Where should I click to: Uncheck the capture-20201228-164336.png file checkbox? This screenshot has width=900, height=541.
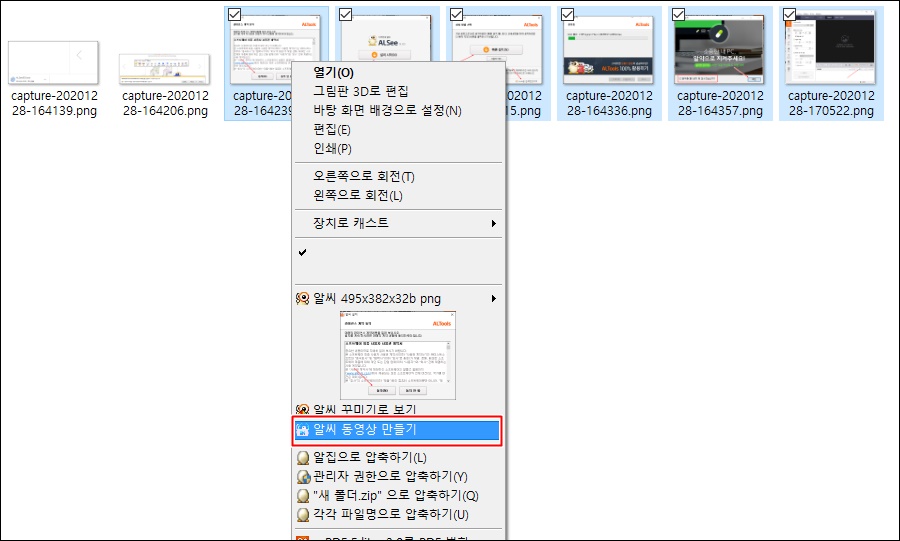(567, 14)
